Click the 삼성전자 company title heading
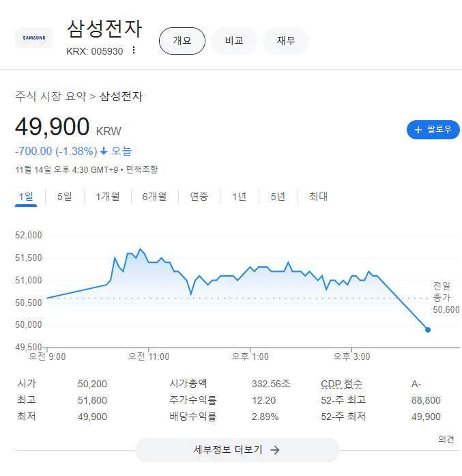 point(104,29)
